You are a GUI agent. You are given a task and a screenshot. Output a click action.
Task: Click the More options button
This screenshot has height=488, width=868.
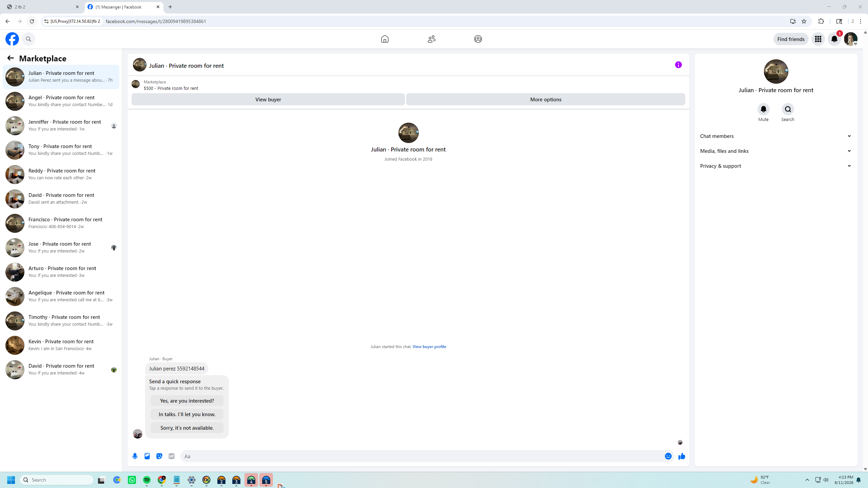pyautogui.click(x=546, y=99)
